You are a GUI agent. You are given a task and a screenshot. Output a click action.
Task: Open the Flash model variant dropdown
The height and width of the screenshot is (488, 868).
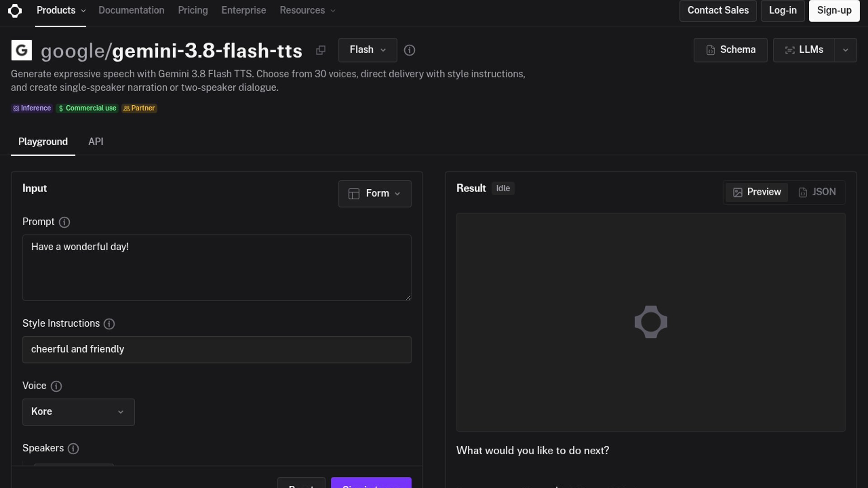click(x=368, y=50)
